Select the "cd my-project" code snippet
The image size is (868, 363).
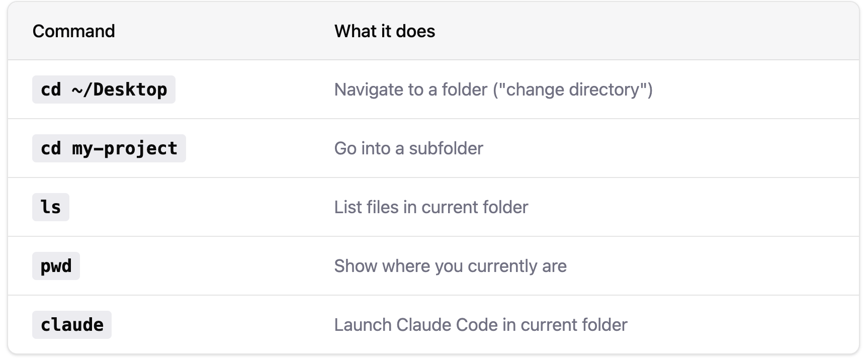[109, 148]
